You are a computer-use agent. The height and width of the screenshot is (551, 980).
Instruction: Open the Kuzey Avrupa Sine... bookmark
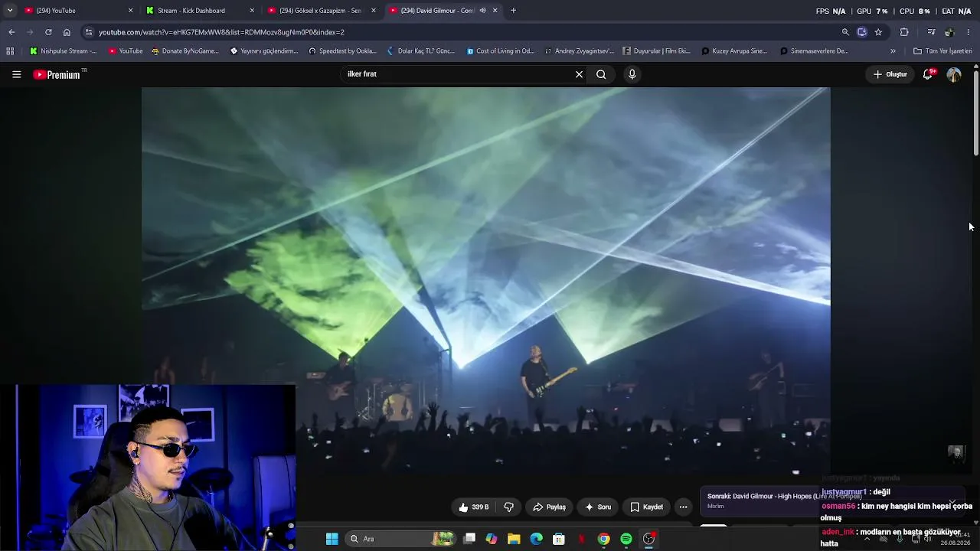[734, 51]
